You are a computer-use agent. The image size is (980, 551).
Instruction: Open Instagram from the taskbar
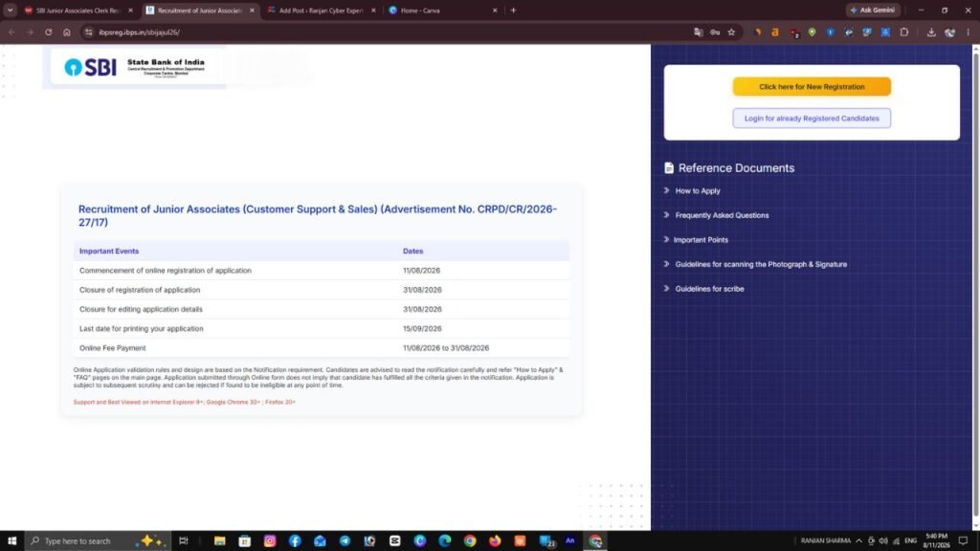(x=269, y=540)
